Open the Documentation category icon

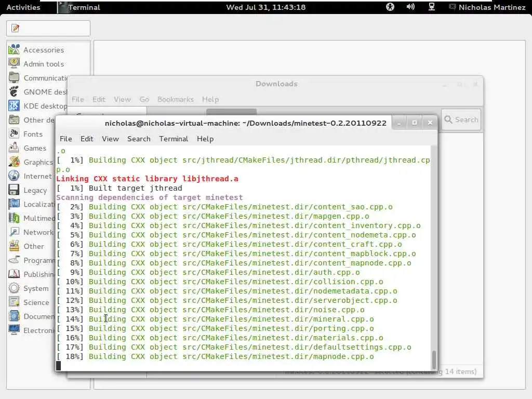[14, 316]
